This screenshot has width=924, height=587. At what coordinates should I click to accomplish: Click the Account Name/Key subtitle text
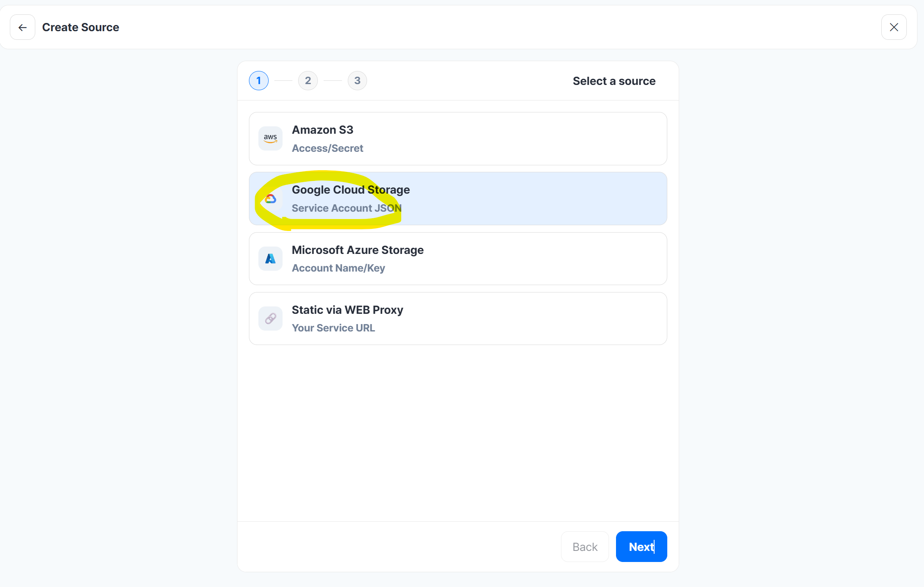(x=338, y=268)
